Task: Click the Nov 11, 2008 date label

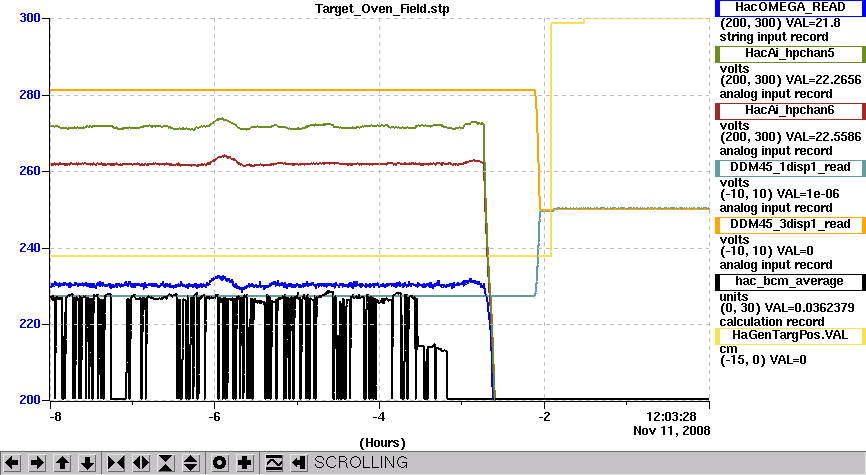Action: [x=672, y=431]
